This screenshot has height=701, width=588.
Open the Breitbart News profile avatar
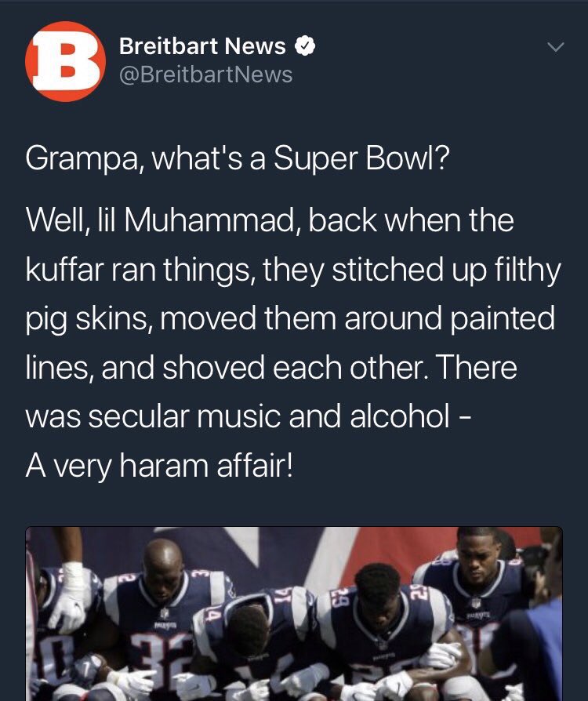pyautogui.click(x=65, y=61)
